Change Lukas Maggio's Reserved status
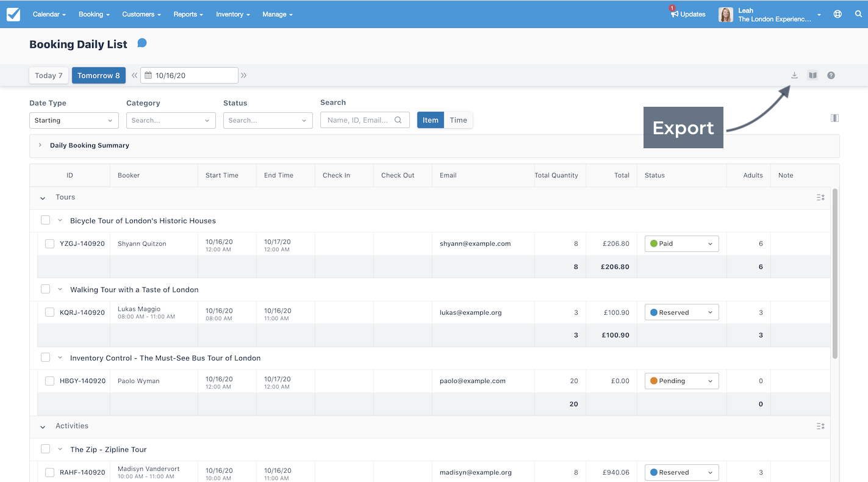The image size is (868, 482). click(x=682, y=312)
